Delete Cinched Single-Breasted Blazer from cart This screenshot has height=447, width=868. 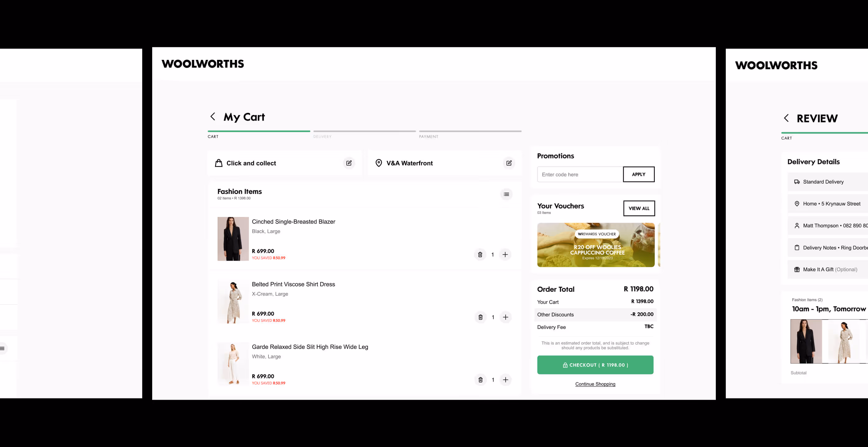(480, 255)
